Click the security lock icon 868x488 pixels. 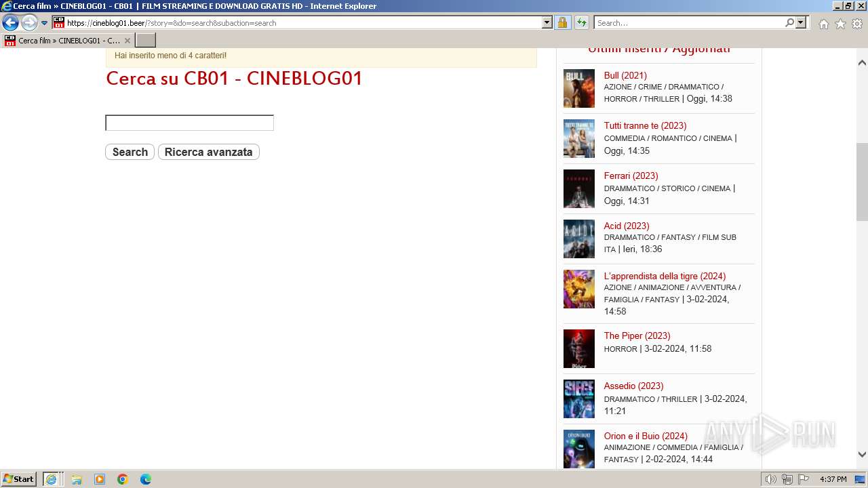click(562, 22)
